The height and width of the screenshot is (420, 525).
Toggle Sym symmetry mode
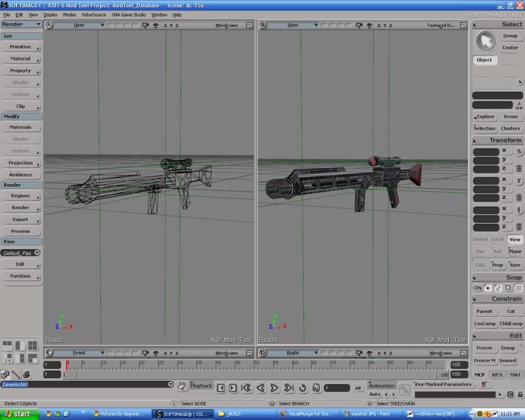[x=515, y=265]
